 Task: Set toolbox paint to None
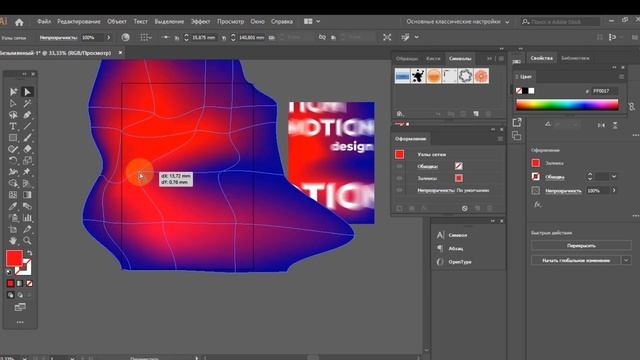[29, 283]
